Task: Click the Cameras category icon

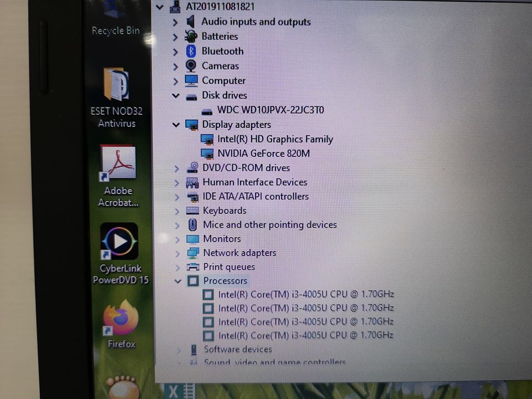Action: click(191, 66)
